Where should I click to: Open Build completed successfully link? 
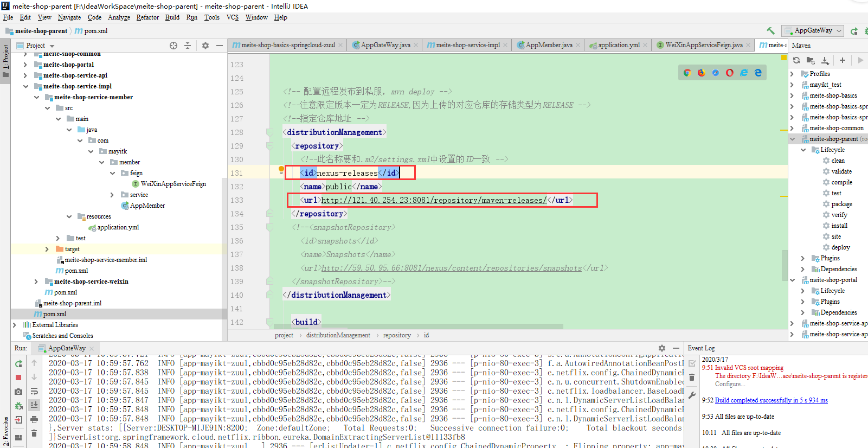click(771, 400)
